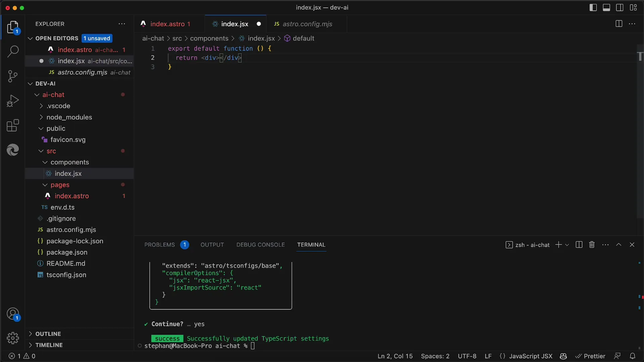Click the Spaces: 2 indentation setting
The width and height of the screenshot is (644, 362).
pyautogui.click(x=435, y=356)
